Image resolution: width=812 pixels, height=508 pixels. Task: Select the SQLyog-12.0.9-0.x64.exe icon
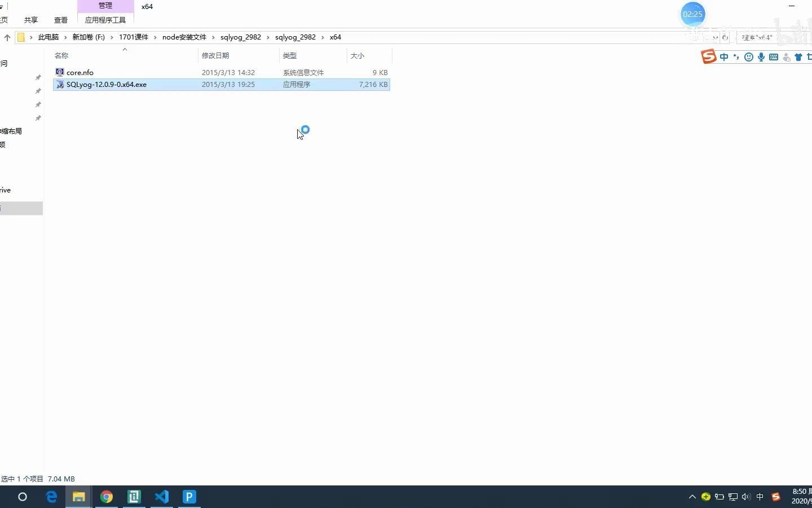pyautogui.click(x=60, y=84)
